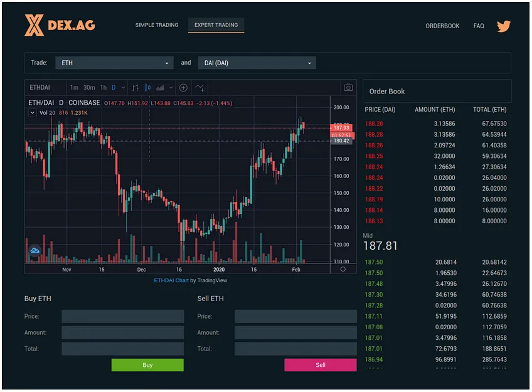
Task: Switch chart interval to 1m
Action: coord(74,88)
